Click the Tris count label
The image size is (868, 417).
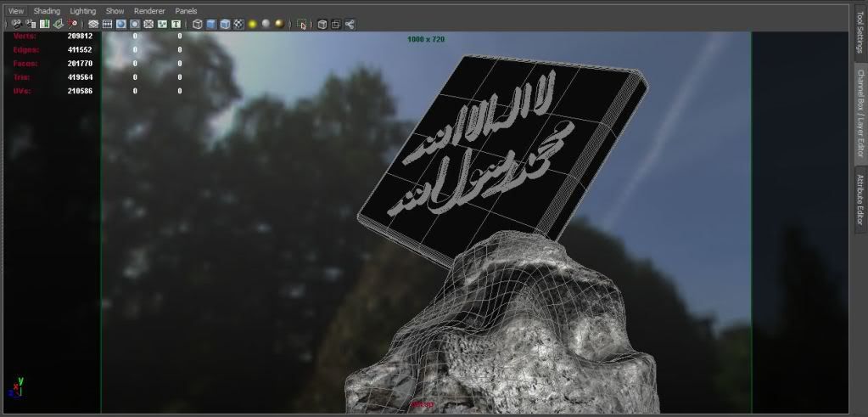point(21,77)
